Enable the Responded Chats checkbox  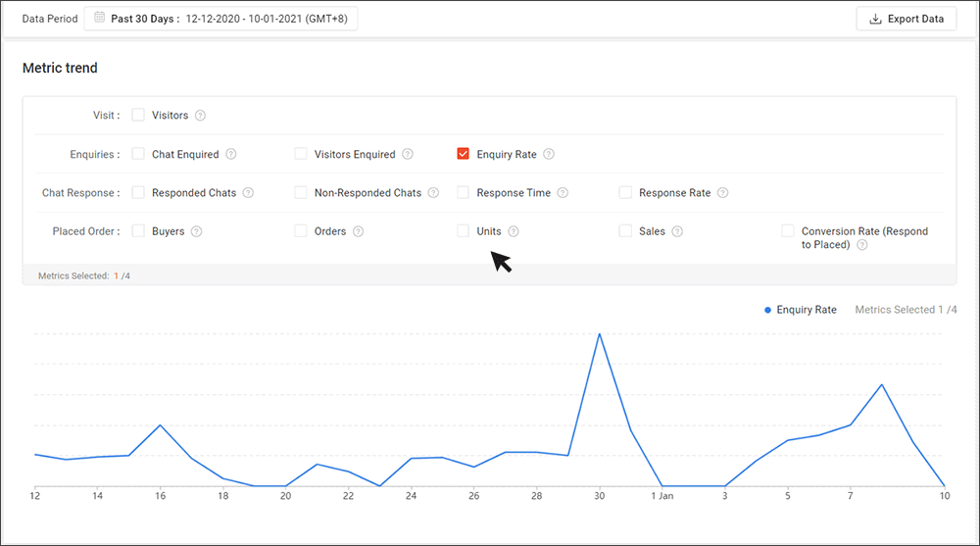point(138,192)
